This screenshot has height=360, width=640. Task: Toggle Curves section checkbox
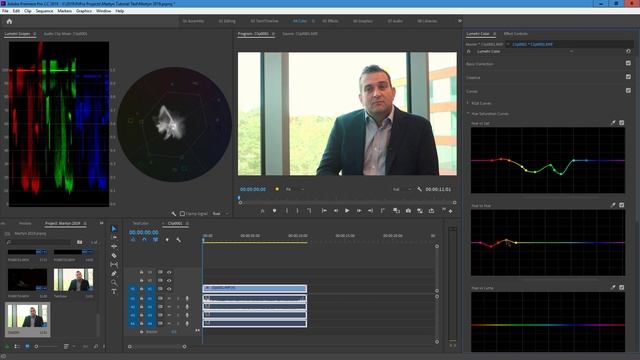(628, 91)
